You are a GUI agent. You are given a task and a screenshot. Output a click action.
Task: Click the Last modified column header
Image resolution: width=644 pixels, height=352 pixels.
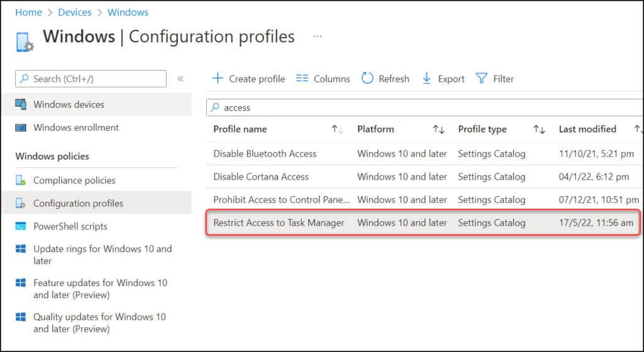point(587,129)
